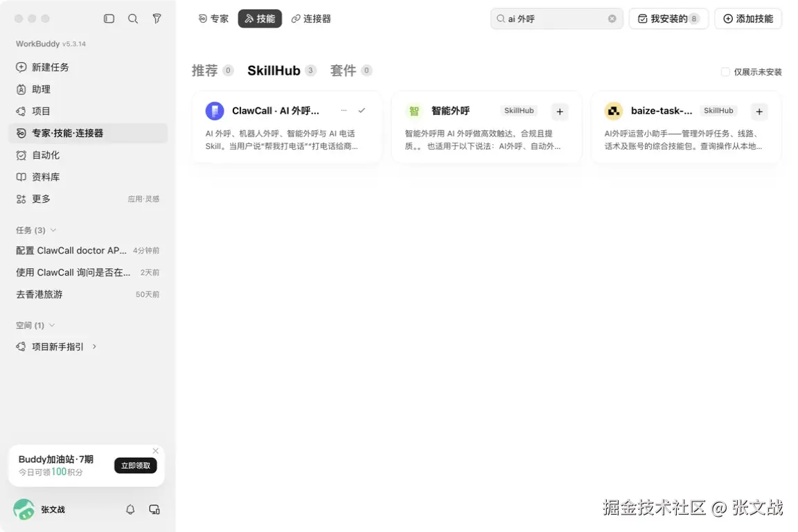Click the 自动化 clock icon
Viewport: 798px width, 532px height.
coord(21,154)
